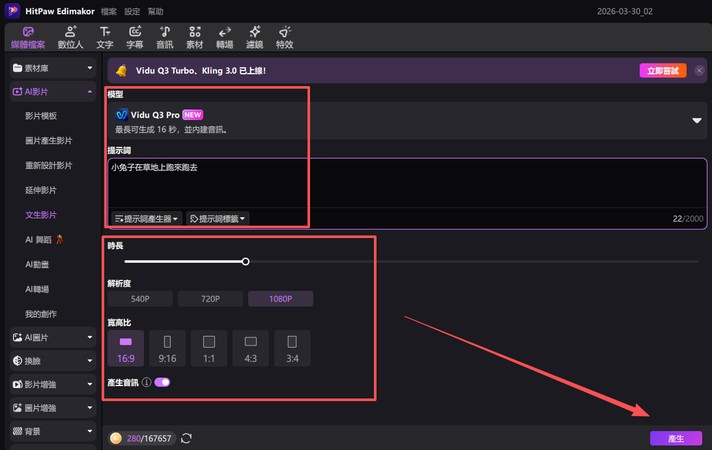This screenshot has width=712, height=450.
Task: Click the 22/2000 character count
Action: tap(687, 219)
